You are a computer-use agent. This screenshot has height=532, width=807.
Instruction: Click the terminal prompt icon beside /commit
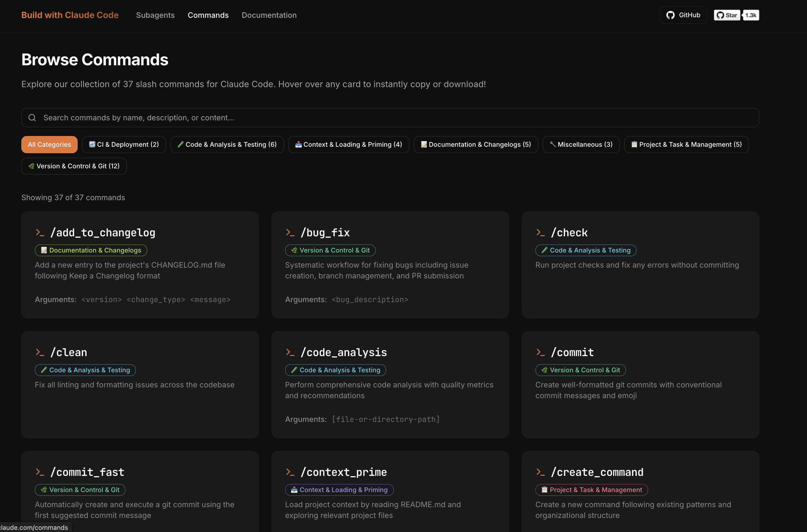[x=540, y=353]
